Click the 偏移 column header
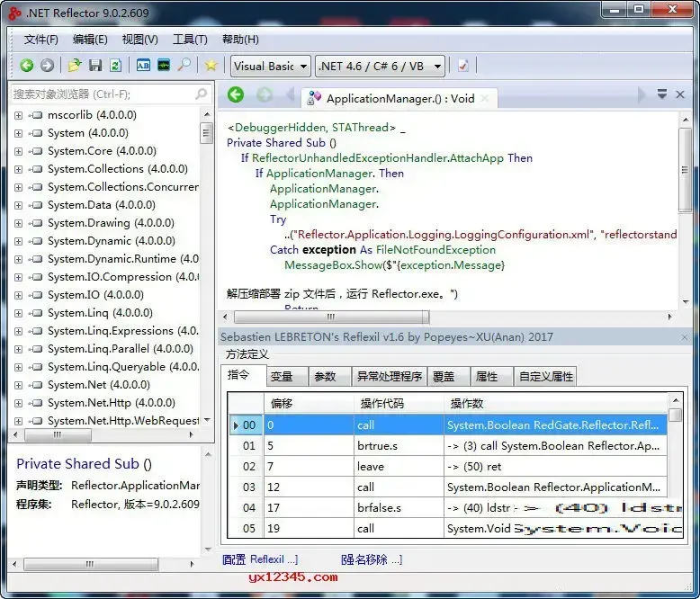This screenshot has height=599, width=700. click(x=309, y=404)
